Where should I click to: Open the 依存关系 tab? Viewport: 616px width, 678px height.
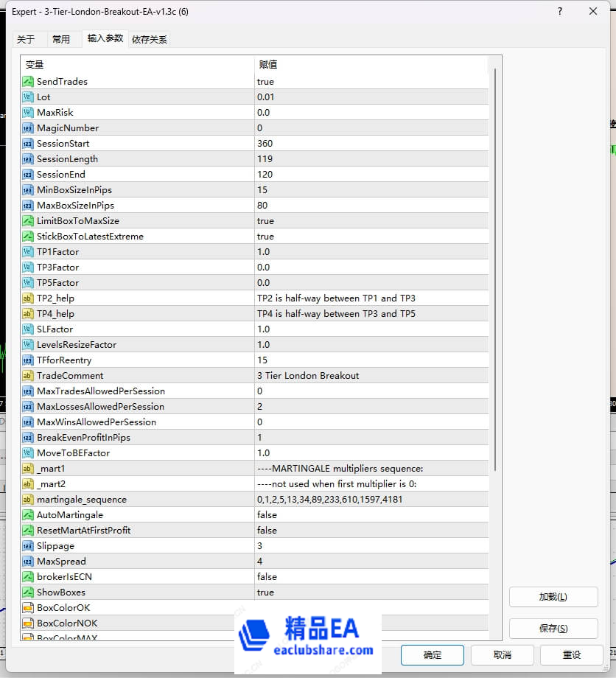tap(150, 40)
